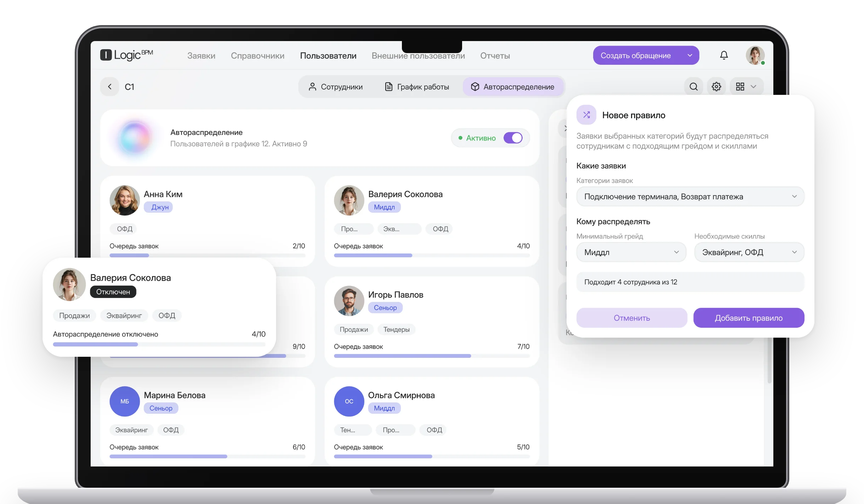
Task: Click the МБ initials avatar
Action: 125,401
